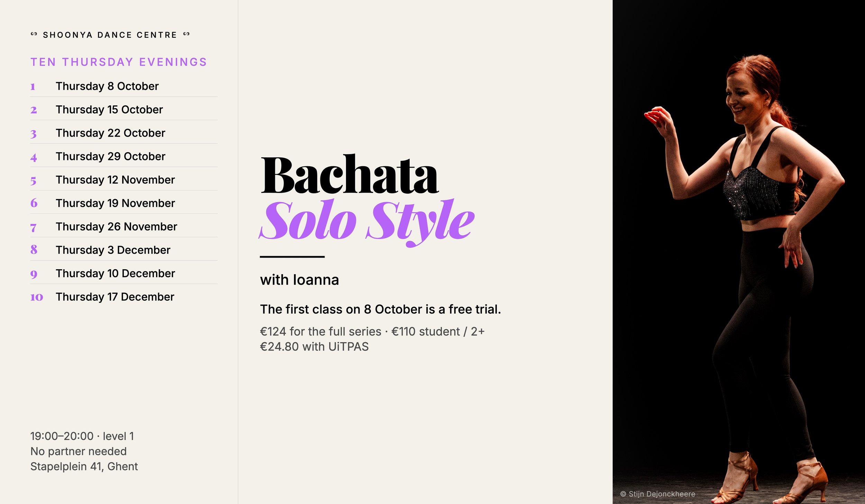865x504 pixels.
Task: Click the Bachata headline
Action: [x=350, y=175]
